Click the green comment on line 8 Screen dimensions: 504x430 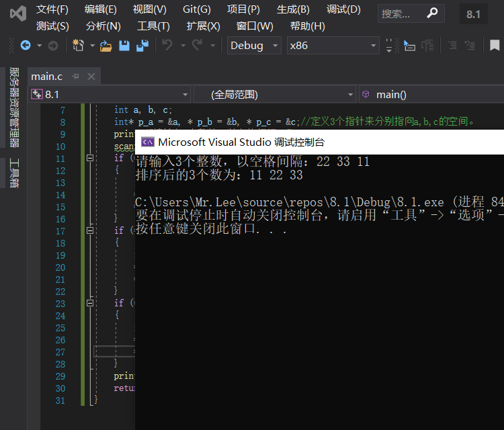(x=387, y=122)
